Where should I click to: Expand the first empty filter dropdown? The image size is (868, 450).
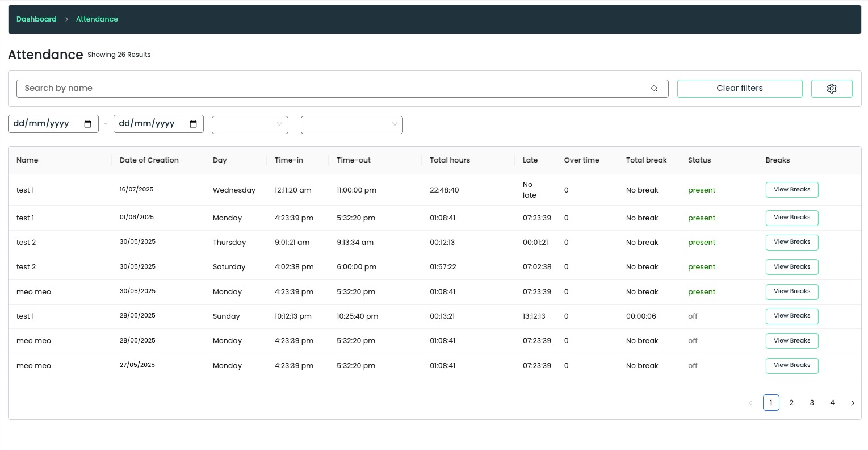pyautogui.click(x=250, y=124)
